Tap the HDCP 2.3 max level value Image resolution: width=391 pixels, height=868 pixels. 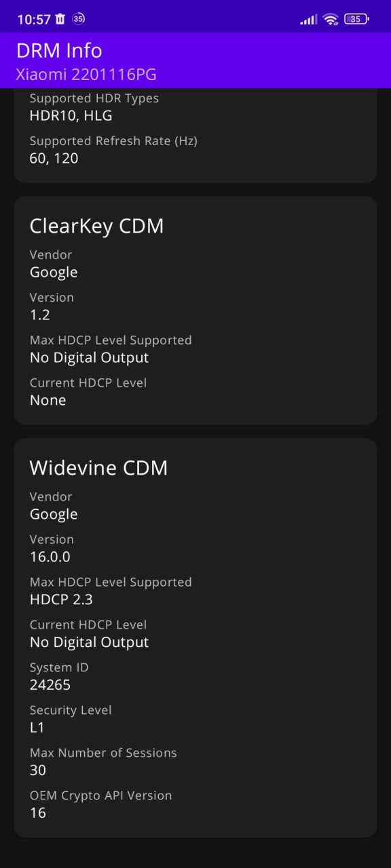(61, 599)
